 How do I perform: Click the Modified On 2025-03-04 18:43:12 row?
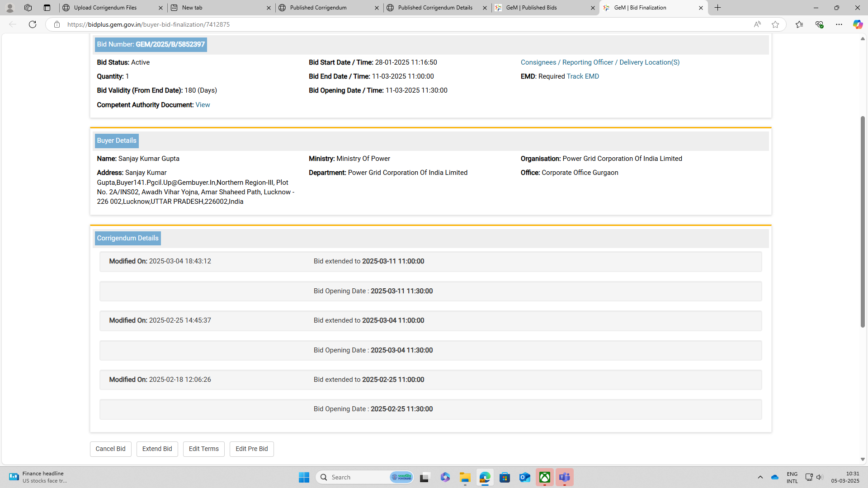pyautogui.click(x=430, y=262)
